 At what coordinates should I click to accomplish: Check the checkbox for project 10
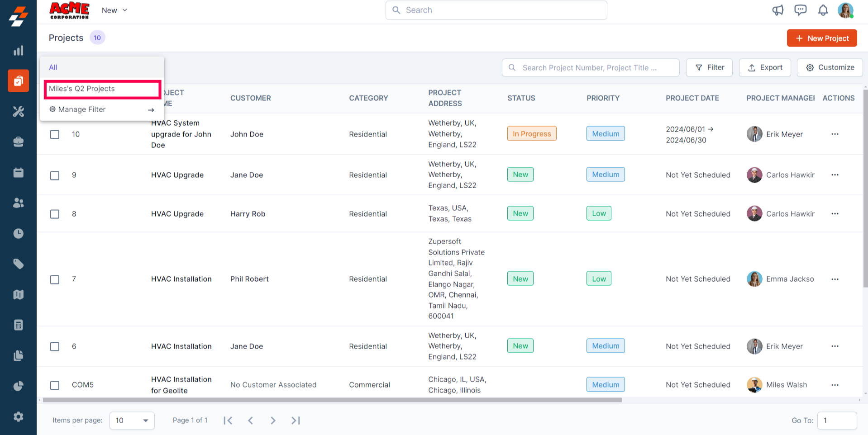(x=55, y=135)
